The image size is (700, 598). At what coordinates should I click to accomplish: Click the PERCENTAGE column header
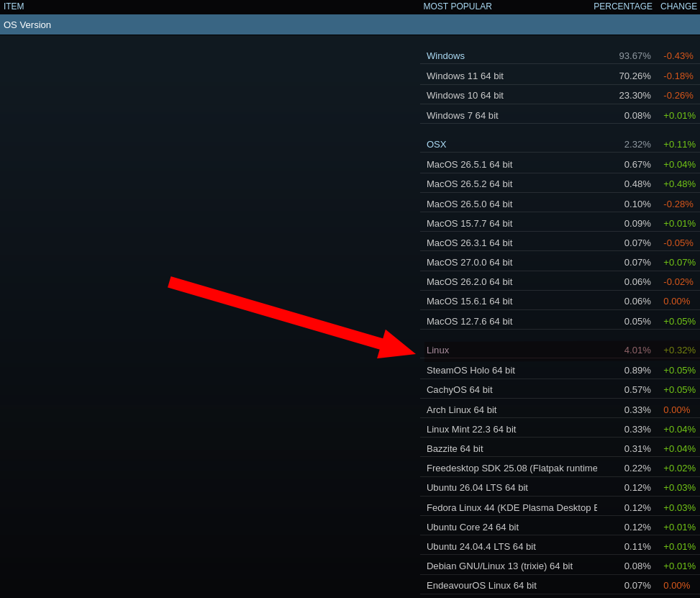[x=623, y=6]
